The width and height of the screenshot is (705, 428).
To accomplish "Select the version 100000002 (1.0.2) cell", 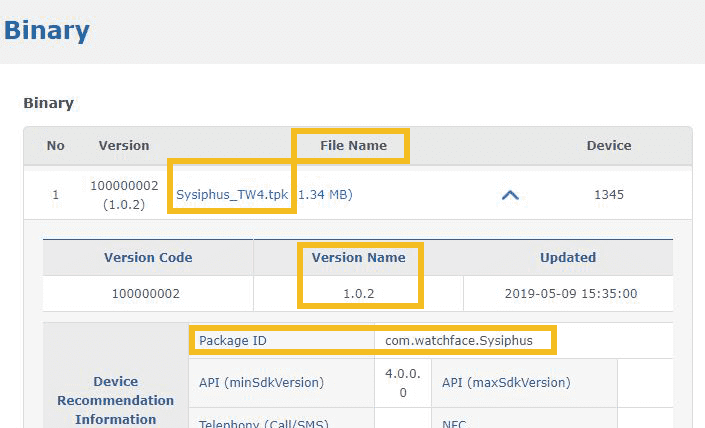I will pos(124,194).
